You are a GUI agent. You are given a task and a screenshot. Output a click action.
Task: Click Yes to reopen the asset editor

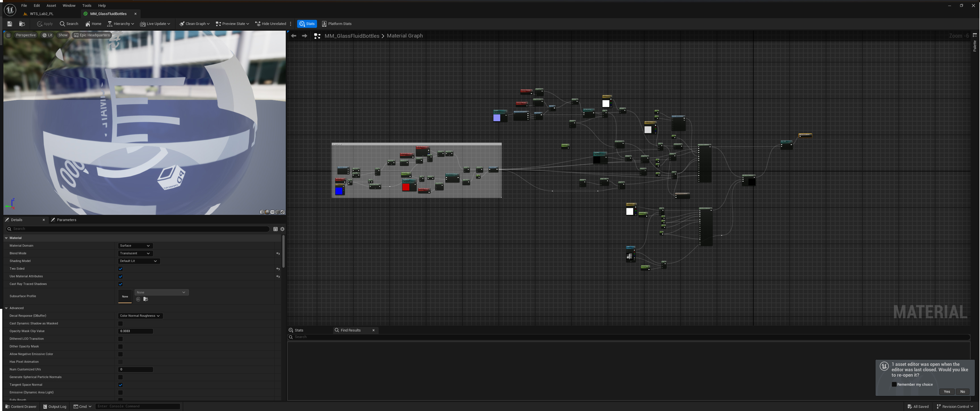947,392
